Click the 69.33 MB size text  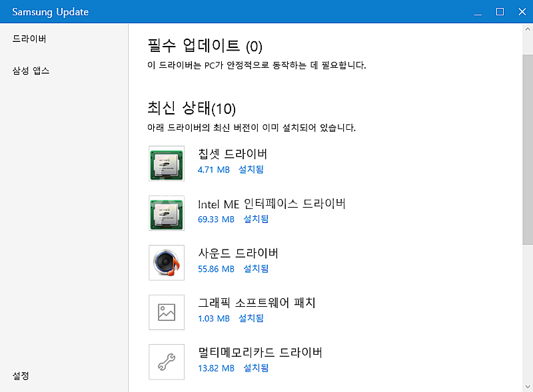point(216,219)
